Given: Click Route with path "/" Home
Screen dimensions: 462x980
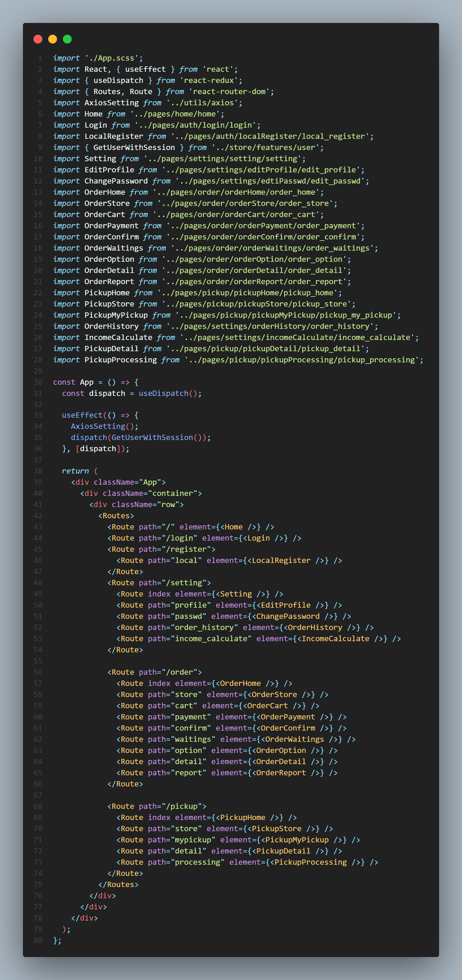Looking at the screenshot, I should (191, 527).
